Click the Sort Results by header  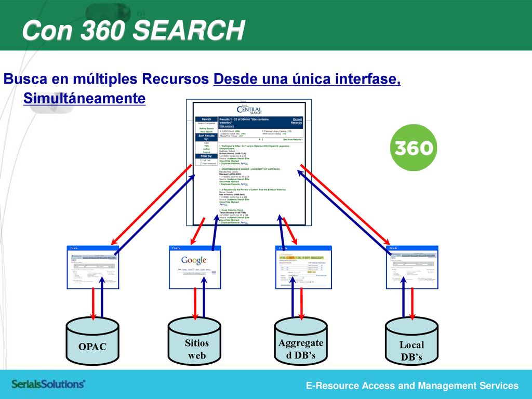[206, 137]
